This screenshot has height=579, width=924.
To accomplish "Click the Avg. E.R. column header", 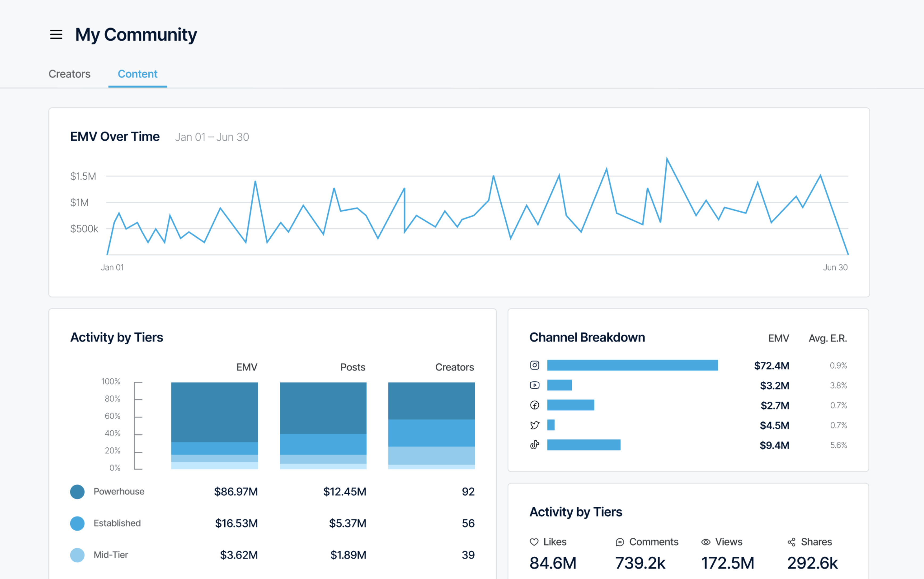I will pos(828,339).
